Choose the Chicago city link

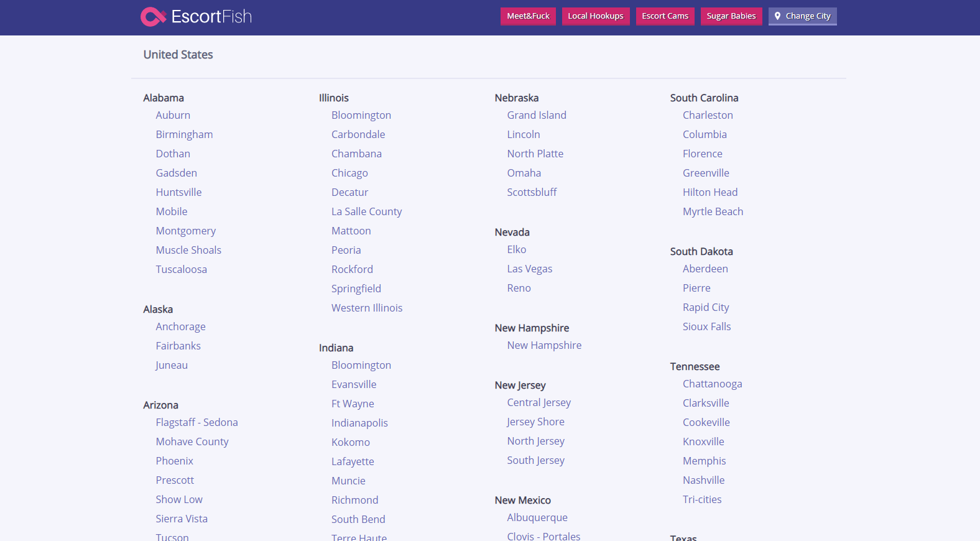[349, 173]
